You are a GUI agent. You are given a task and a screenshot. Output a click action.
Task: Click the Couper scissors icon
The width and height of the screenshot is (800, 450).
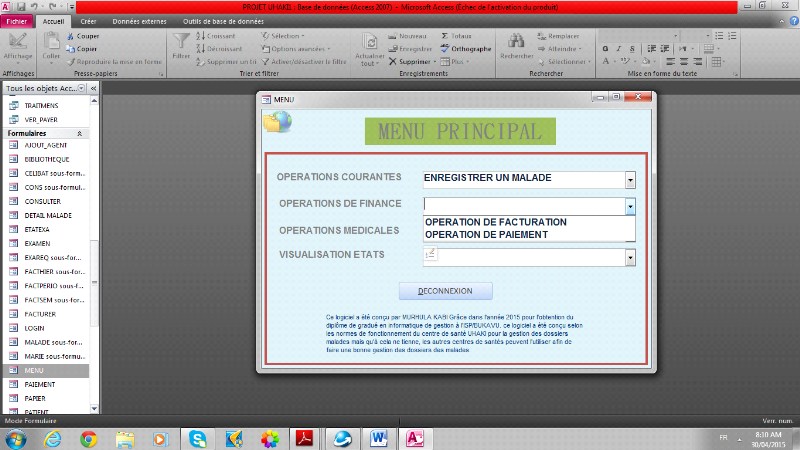pos(71,36)
